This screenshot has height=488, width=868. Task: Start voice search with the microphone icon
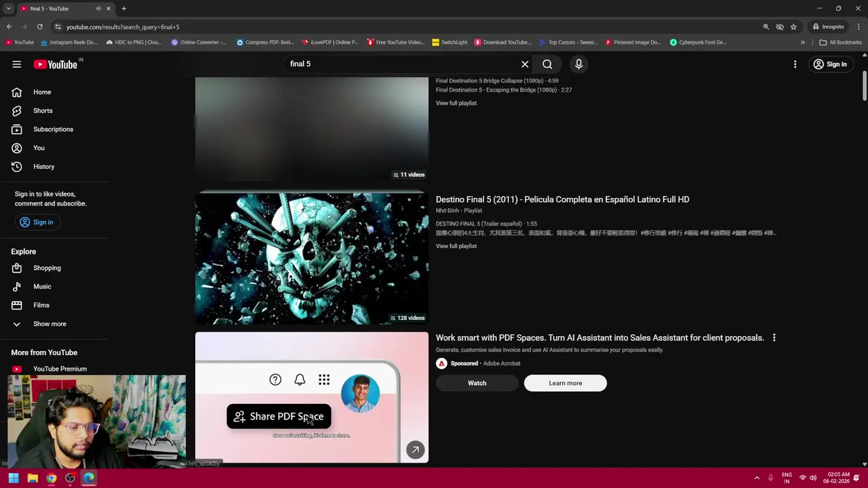[578, 64]
